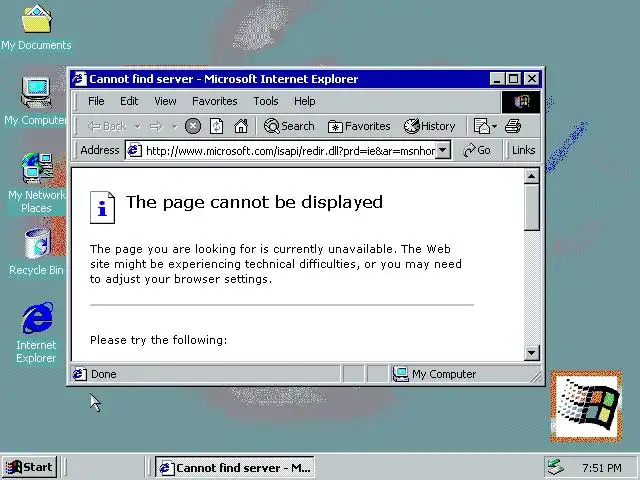The height and width of the screenshot is (480, 640).
Task: Click in the Address URL field
Action: (290, 151)
